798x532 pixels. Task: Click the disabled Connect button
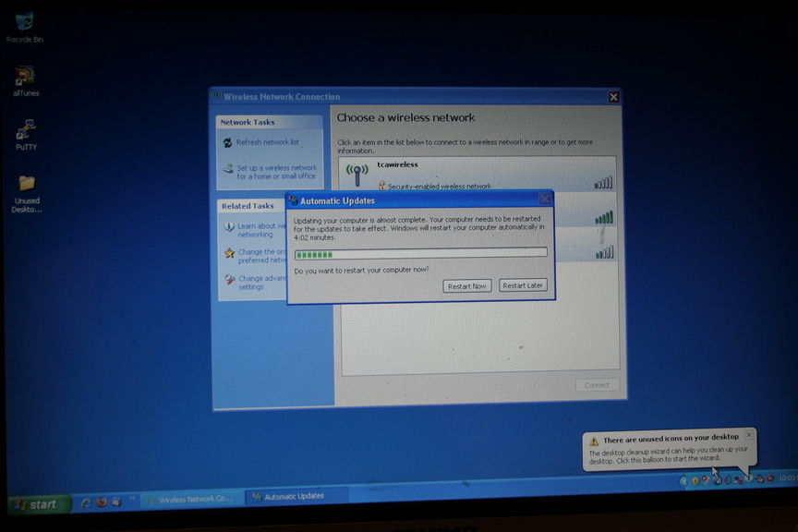597,385
